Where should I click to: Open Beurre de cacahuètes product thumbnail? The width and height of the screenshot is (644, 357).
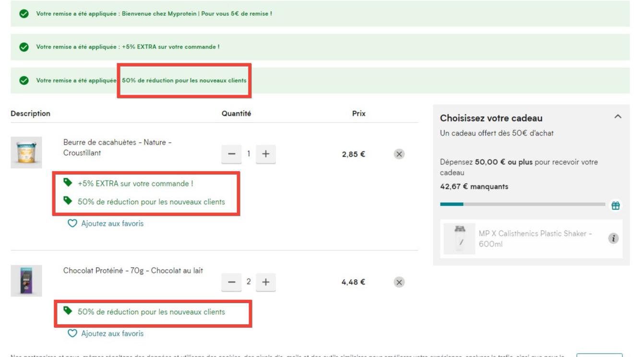26,152
